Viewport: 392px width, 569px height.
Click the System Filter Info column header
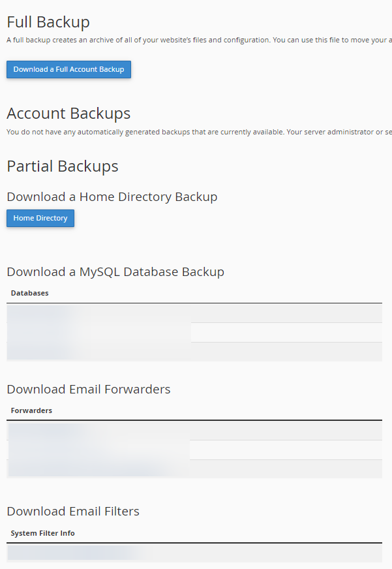pyautogui.click(x=43, y=533)
